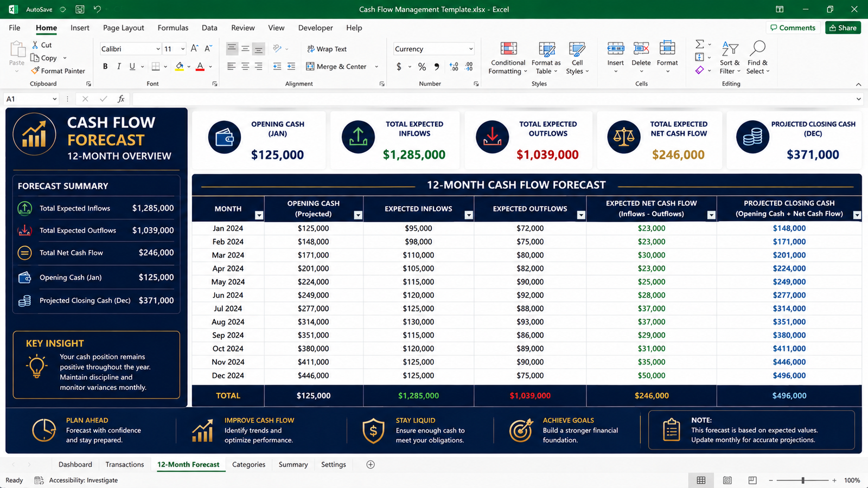
Task: Click the Share button
Action: tap(843, 28)
